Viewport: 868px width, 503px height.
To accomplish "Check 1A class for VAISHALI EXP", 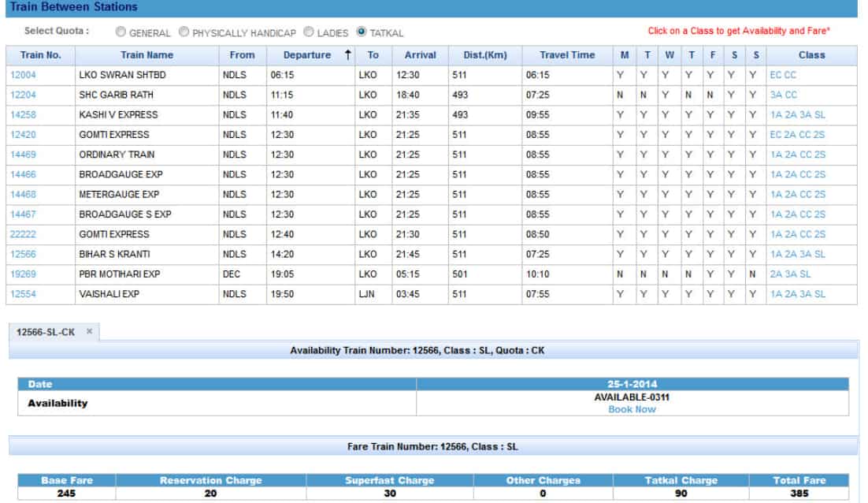I will click(776, 294).
